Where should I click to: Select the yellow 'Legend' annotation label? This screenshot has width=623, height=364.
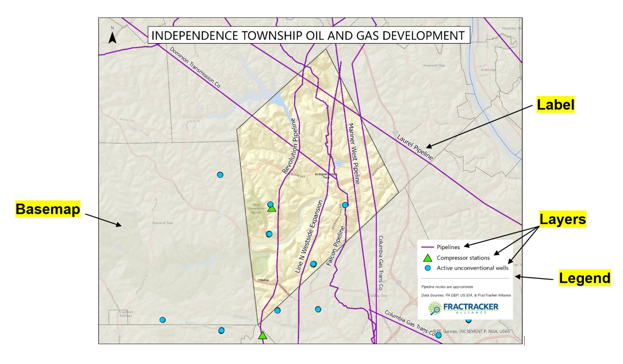[x=584, y=278]
